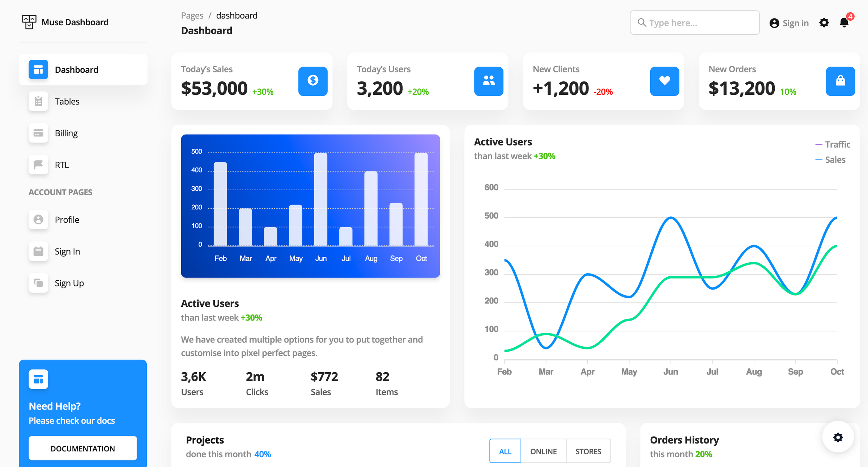
Task: Click the Muse Dashboard logo icon
Action: pos(29,22)
